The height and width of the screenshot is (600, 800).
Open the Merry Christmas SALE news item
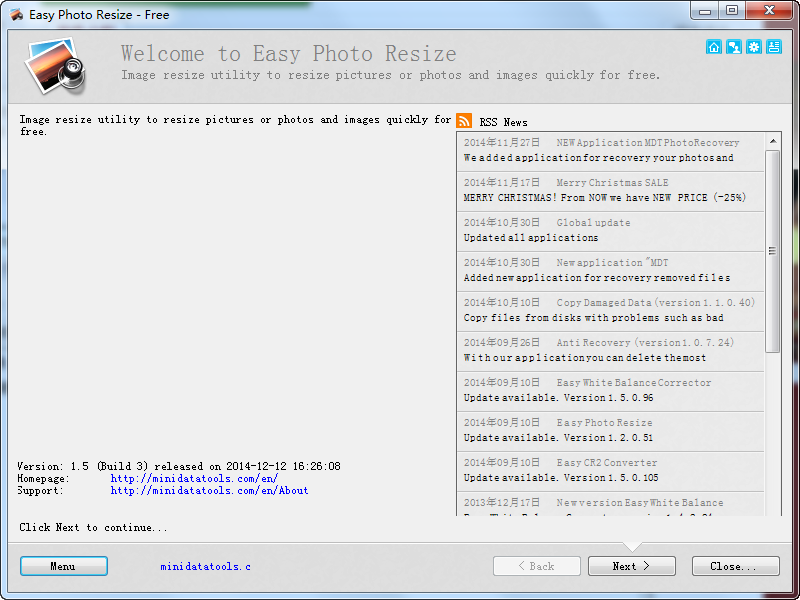[x=610, y=191]
